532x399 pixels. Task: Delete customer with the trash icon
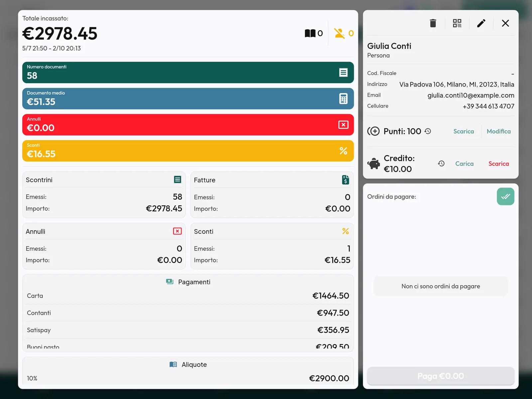pyautogui.click(x=433, y=23)
